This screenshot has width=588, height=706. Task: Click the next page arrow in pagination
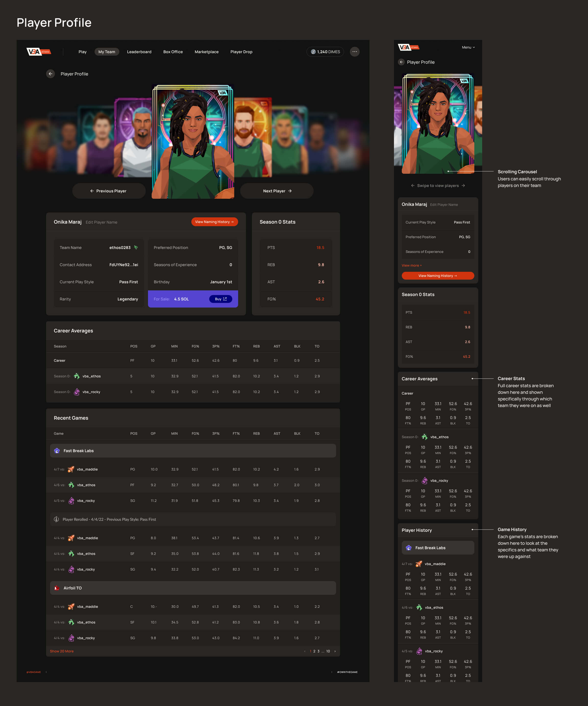335,651
